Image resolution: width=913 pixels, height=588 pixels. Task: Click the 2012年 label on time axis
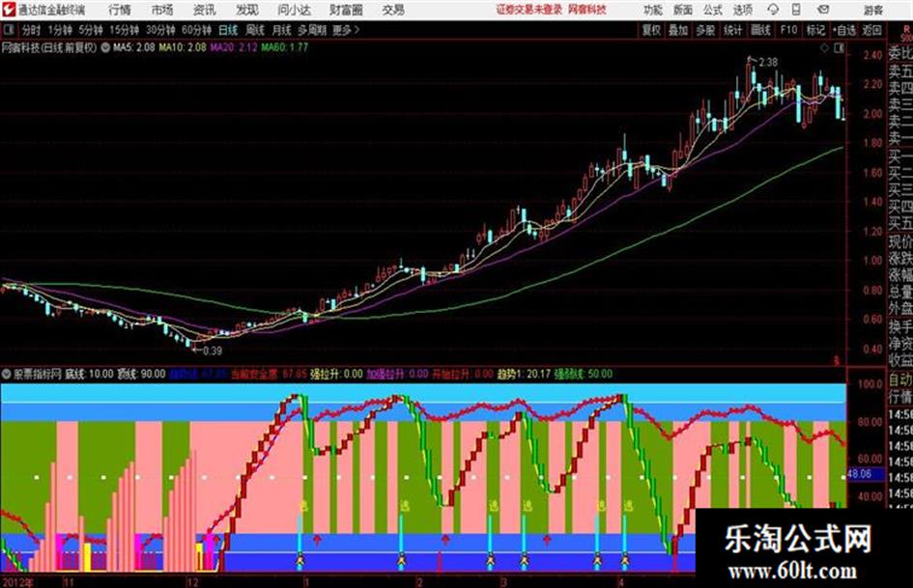tap(17, 581)
